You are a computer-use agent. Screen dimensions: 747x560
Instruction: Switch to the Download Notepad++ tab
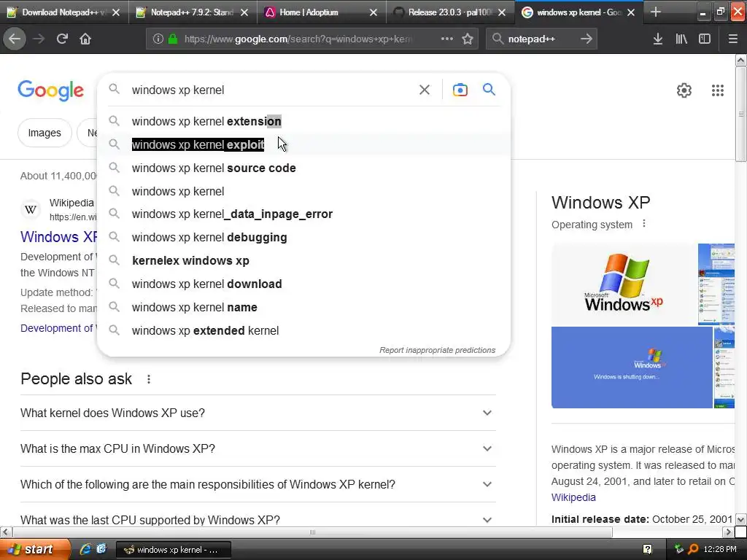pyautogui.click(x=64, y=12)
